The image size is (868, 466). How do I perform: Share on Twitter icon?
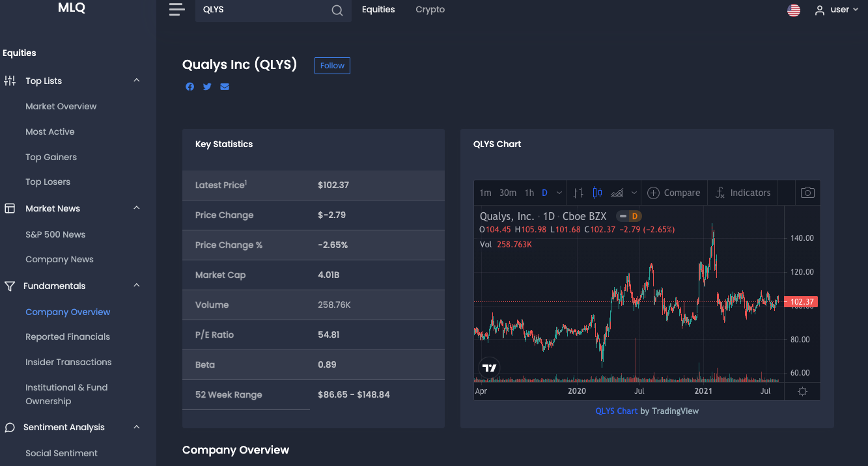[207, 87]
